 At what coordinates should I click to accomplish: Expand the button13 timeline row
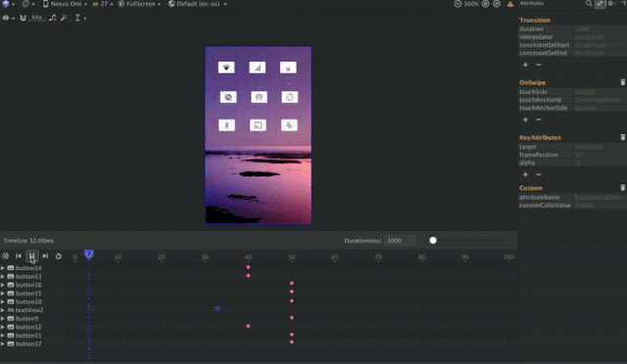point(3,277)
